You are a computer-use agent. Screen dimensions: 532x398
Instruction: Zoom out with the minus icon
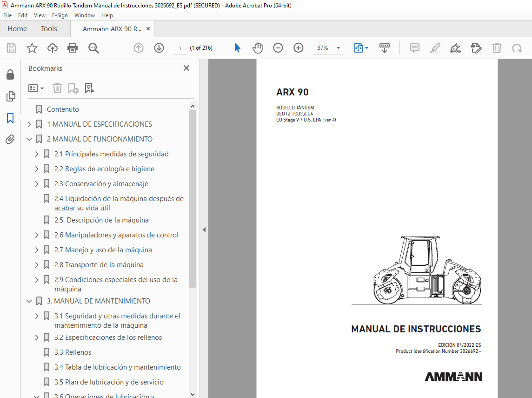pos(278,48)
